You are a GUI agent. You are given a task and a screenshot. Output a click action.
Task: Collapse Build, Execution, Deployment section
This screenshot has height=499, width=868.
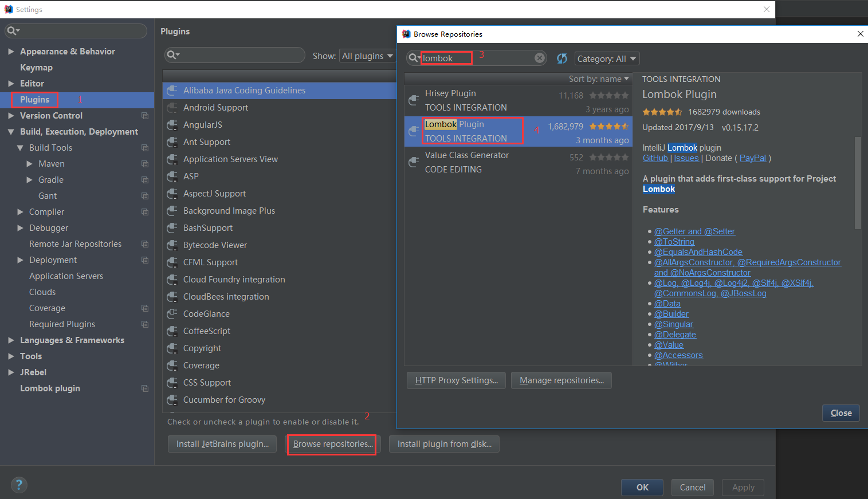[x=11, y=132]
